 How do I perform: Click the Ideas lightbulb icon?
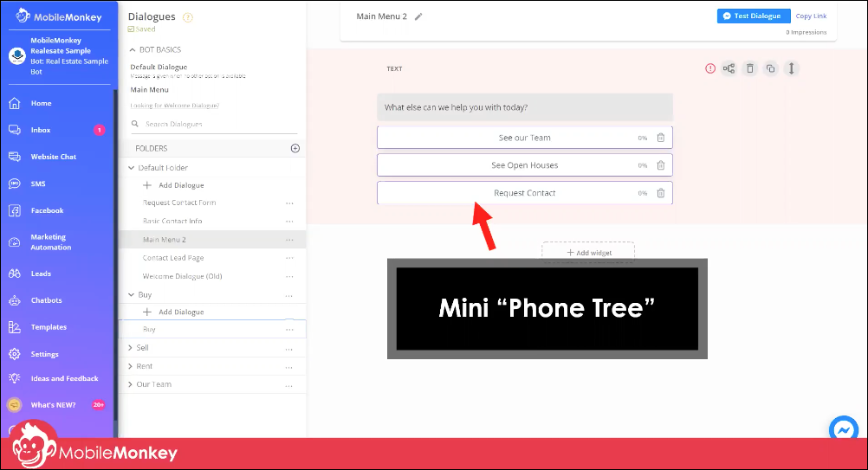[x=15, y=378]
